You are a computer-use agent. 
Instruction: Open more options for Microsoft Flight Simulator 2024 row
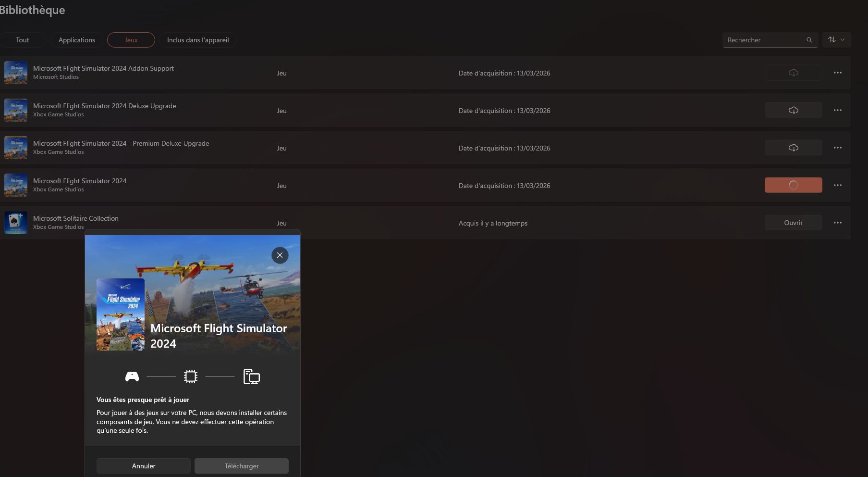(x=838, y=185)
